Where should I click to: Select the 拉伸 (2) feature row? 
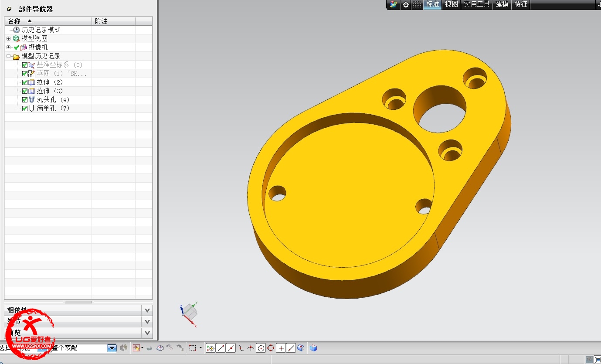tap(50, 82)
